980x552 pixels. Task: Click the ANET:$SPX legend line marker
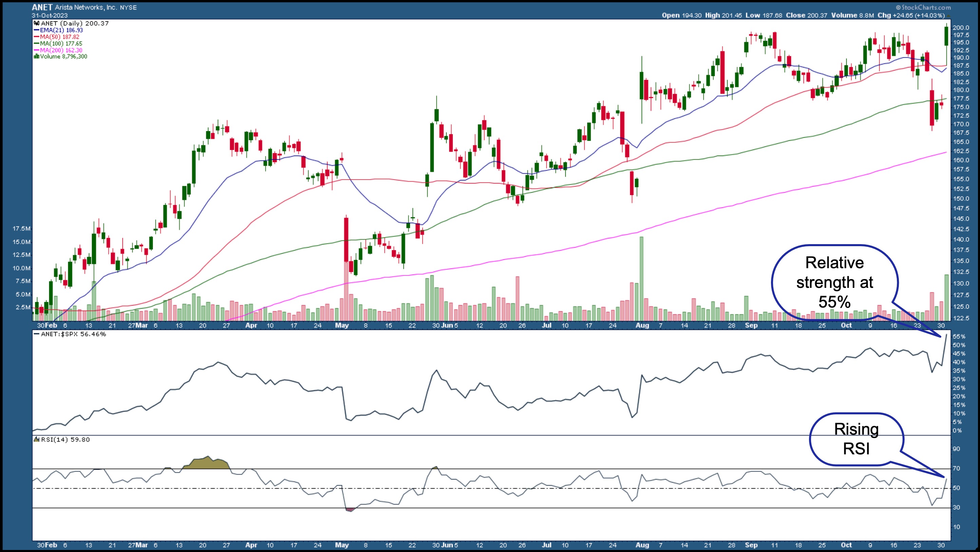pos(37,334)
